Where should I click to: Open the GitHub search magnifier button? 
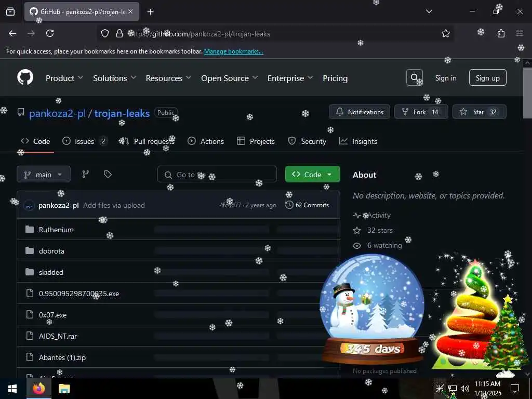click(414, 78)
